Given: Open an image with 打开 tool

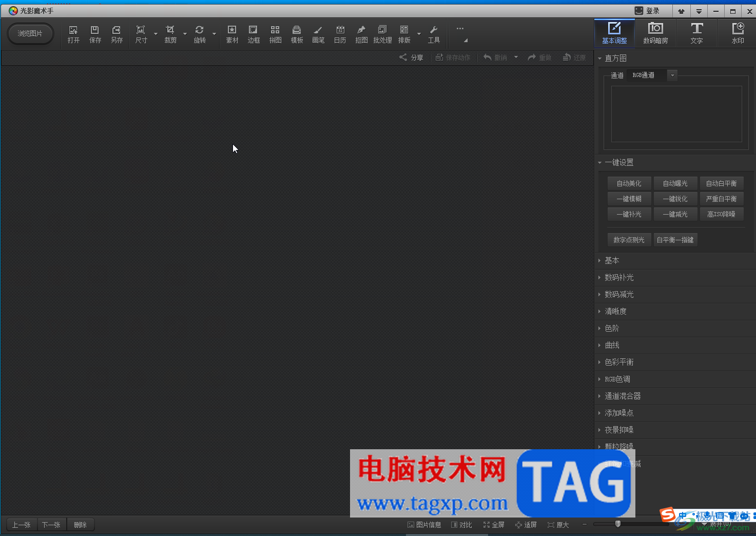Looking at the screenshot, I should (73, 34).
